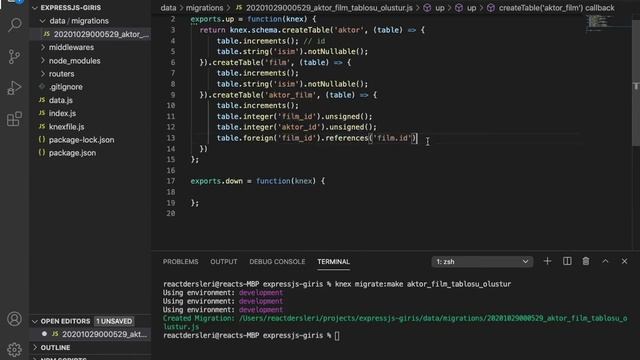Click 'exports.down' code on line 17
Image resolution: width=640 pixels, height=360 pixels.
coord(216,181)
